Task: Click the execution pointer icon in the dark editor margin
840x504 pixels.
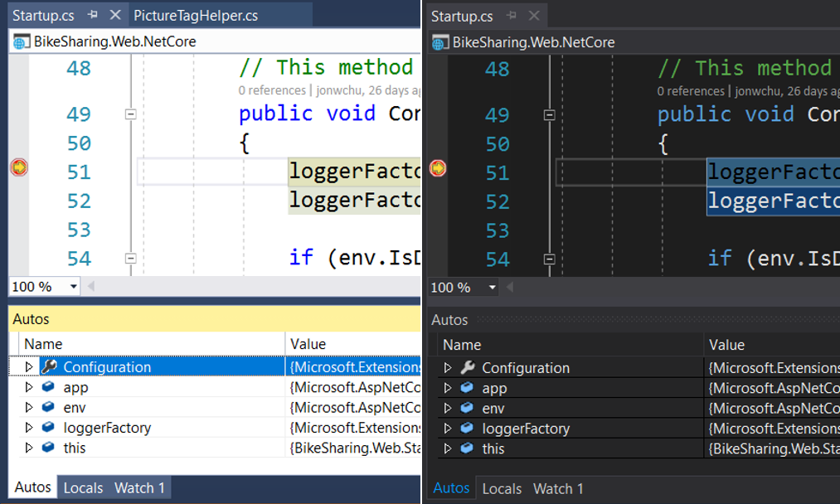Action: point(437,167)
